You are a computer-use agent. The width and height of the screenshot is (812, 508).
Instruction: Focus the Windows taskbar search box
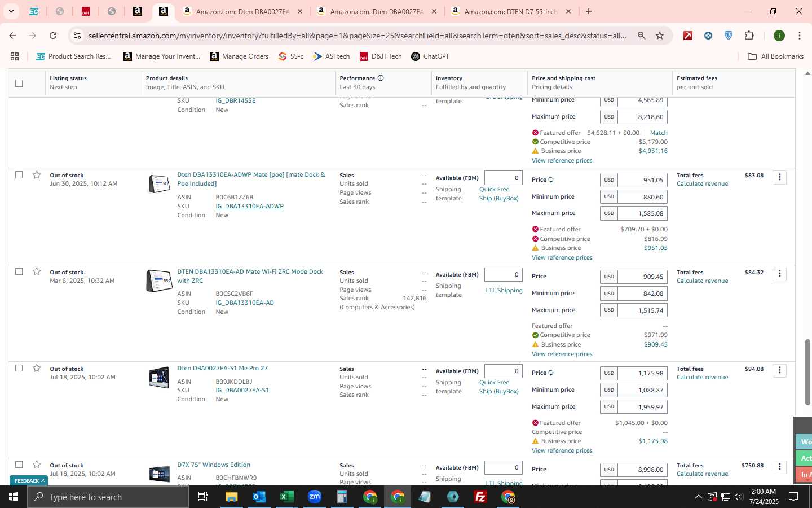coord(108,497)
